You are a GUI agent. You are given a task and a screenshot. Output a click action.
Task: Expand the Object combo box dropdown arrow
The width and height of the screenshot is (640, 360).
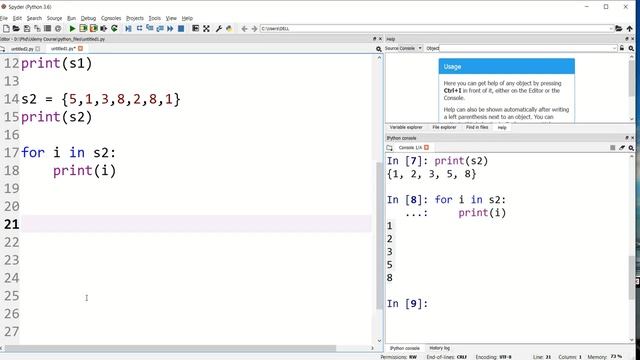tap(614, 48)
